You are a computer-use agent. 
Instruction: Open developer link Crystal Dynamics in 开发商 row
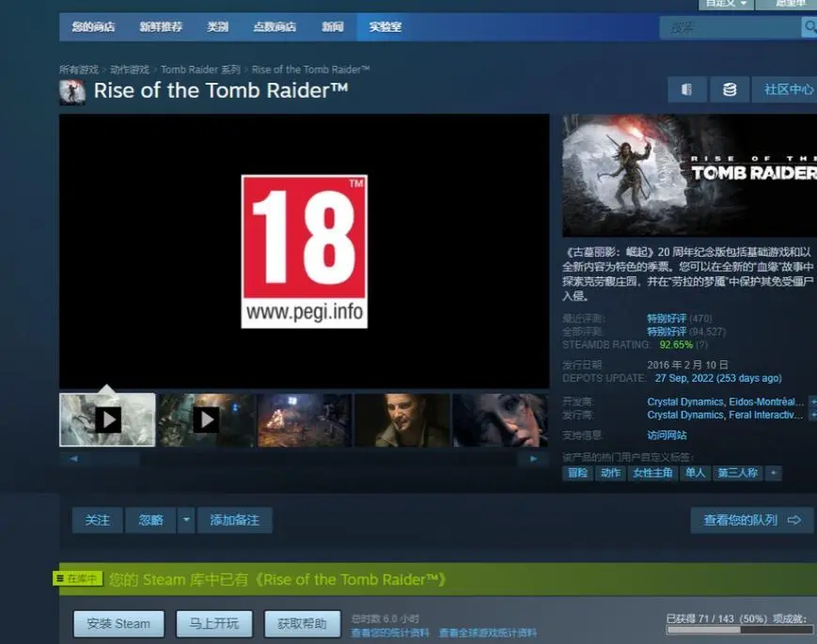[685, 401]
